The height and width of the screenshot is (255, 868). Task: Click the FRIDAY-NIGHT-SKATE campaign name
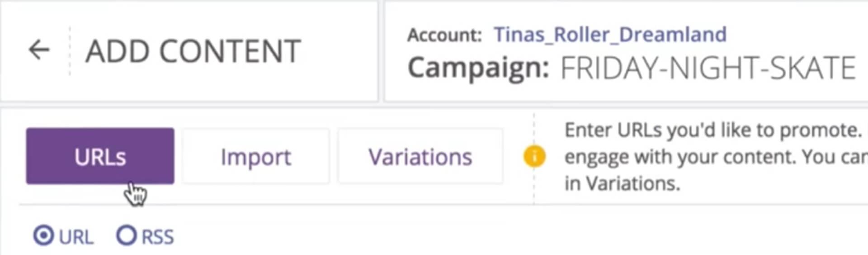pos(708,68)
